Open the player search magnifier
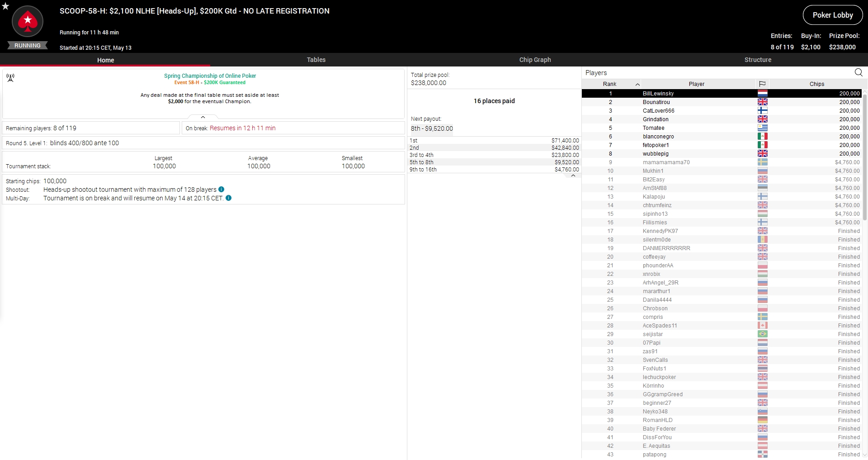This screenshot has width=868, height=460. [859, 72]
